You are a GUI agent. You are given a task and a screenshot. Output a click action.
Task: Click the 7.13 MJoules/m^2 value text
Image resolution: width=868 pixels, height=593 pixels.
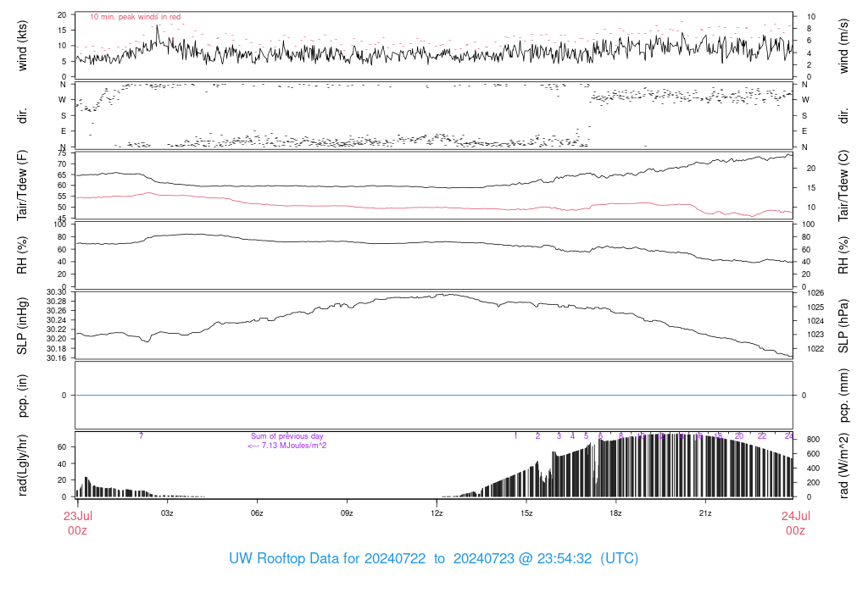(287, 446)
